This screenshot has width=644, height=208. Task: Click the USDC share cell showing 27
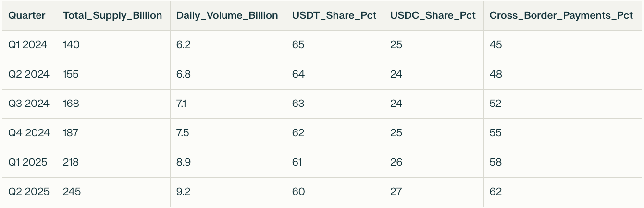pos(396,192)
